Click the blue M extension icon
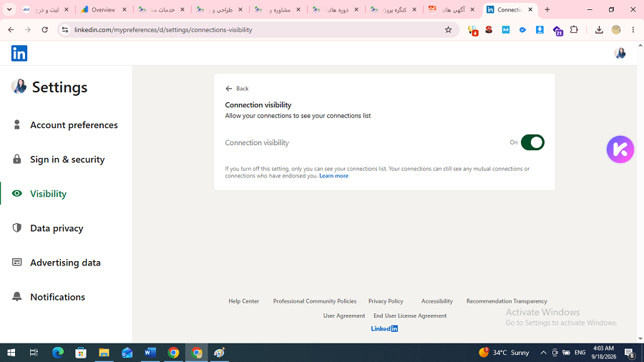Image resolution: width=644 pixels, height=362 pixels. (x=506, y=29)
